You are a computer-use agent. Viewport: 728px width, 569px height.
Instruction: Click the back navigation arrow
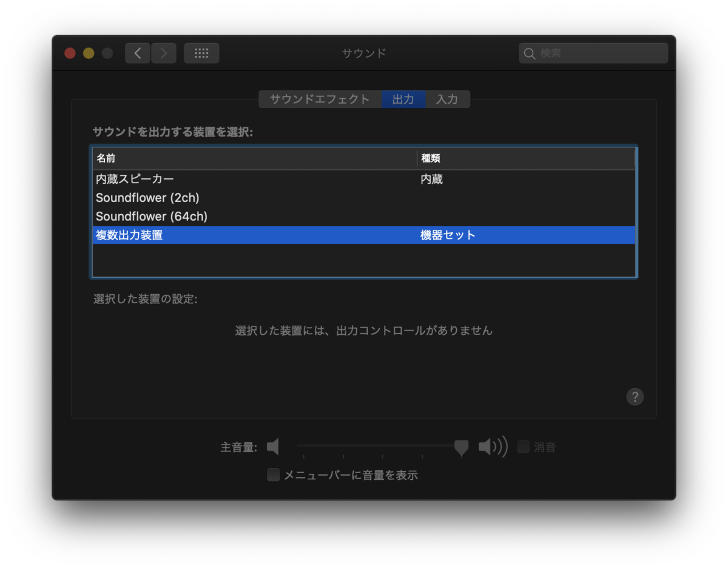(137, 53)
